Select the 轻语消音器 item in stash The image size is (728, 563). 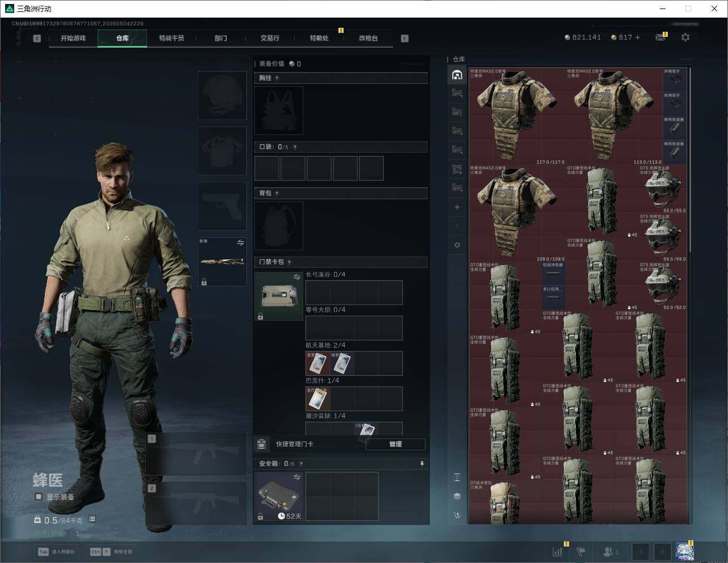point(554,274)
